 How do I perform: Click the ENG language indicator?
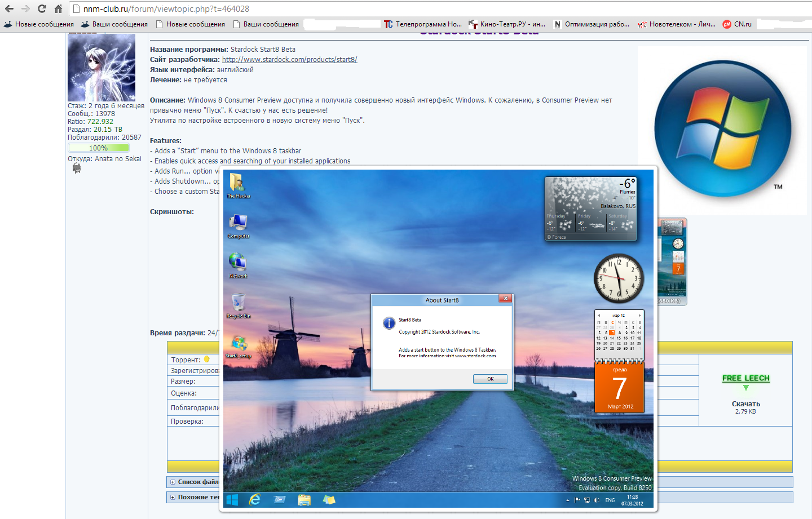pos(610,500)
